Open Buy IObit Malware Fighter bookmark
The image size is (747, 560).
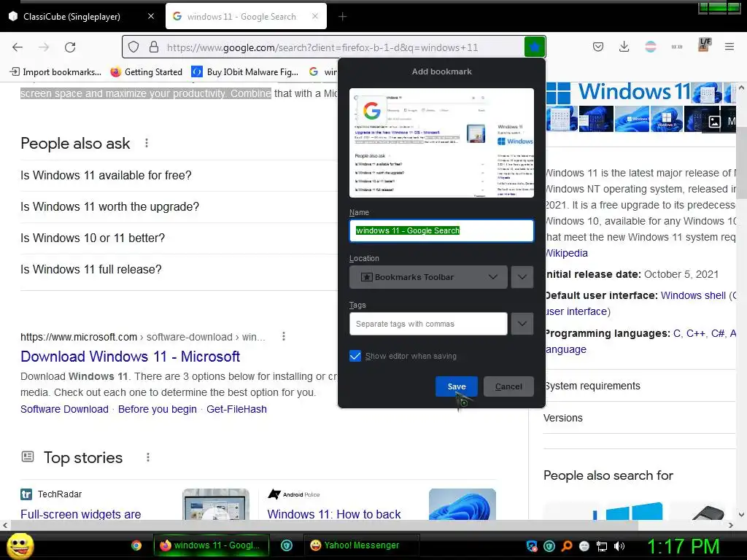245,72
